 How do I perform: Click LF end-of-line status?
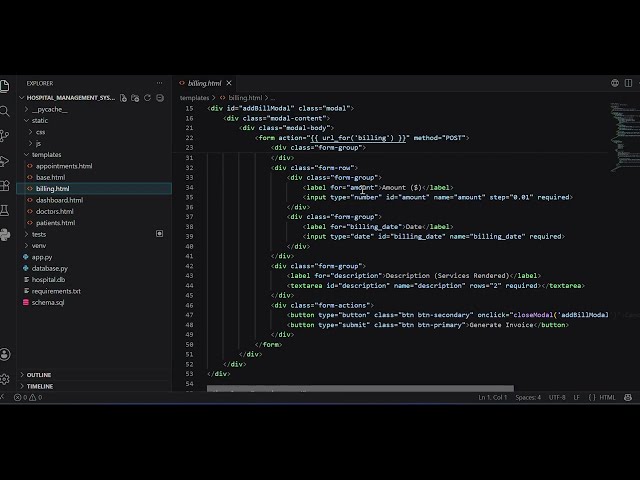(576, 397)
